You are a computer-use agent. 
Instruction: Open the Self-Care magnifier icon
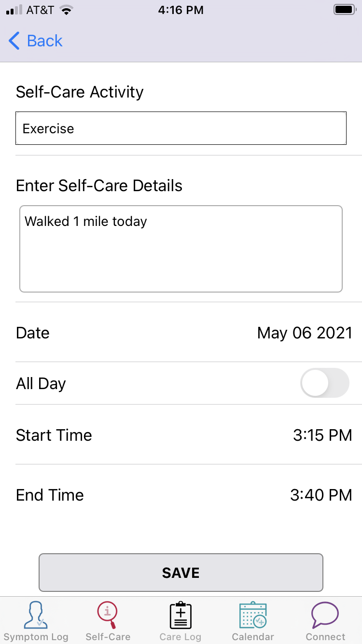(x=108, y=615)
